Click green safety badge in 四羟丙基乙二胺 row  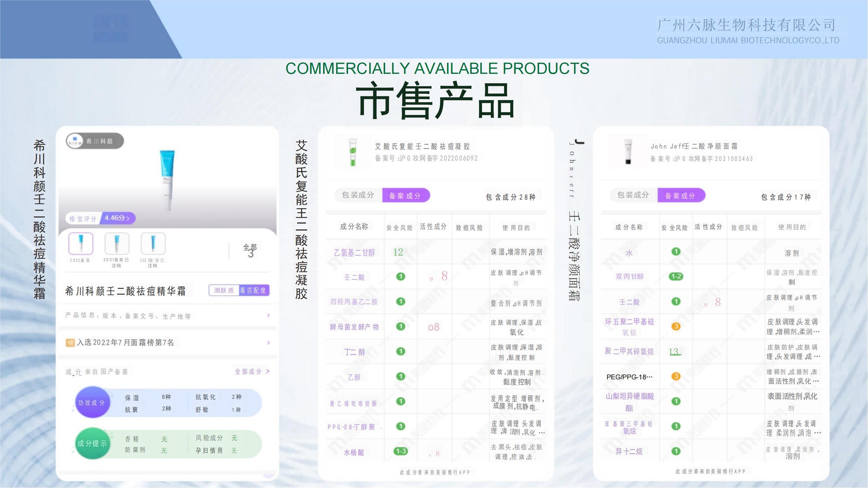(x=401, y=302)
